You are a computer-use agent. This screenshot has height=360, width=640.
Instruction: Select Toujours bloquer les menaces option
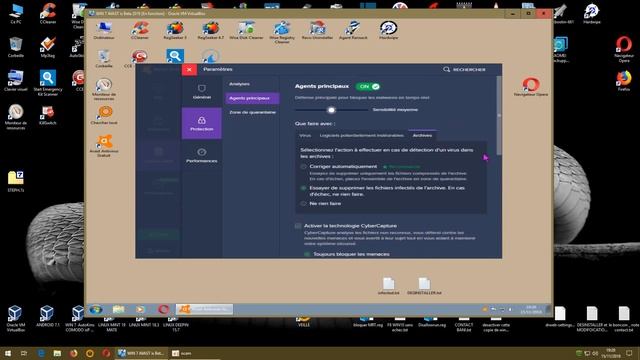coord(307,254)
